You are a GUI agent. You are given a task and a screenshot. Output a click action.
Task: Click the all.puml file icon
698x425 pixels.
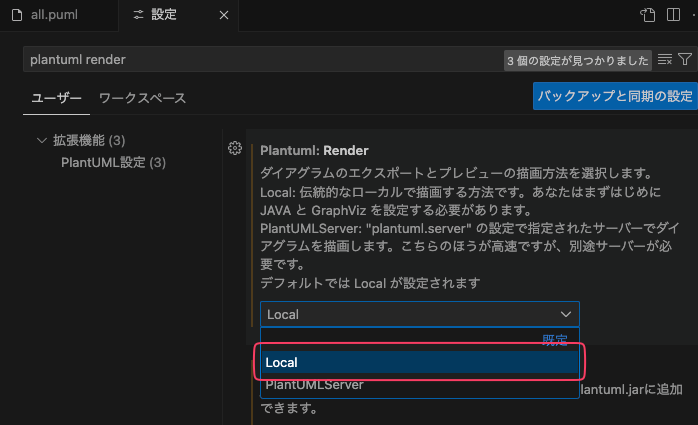(x=17, y=15)
